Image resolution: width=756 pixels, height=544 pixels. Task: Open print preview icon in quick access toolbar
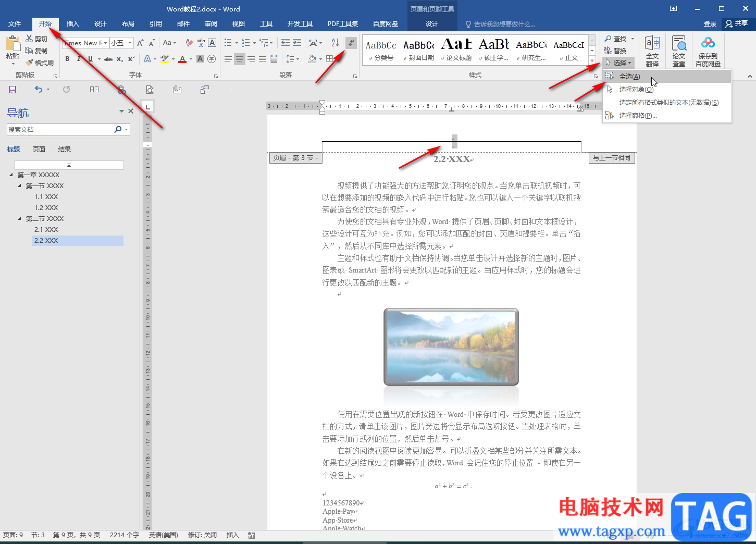tap(150, 90)
